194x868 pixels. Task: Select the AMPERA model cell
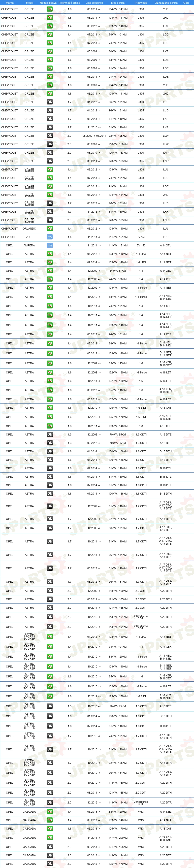click(x=29, y=245)
